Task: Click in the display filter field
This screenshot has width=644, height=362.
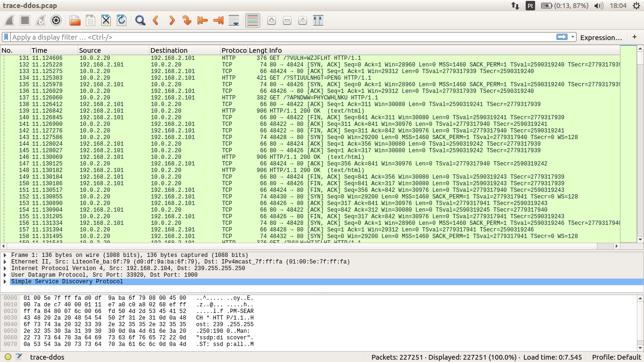Action: [283, 37]
